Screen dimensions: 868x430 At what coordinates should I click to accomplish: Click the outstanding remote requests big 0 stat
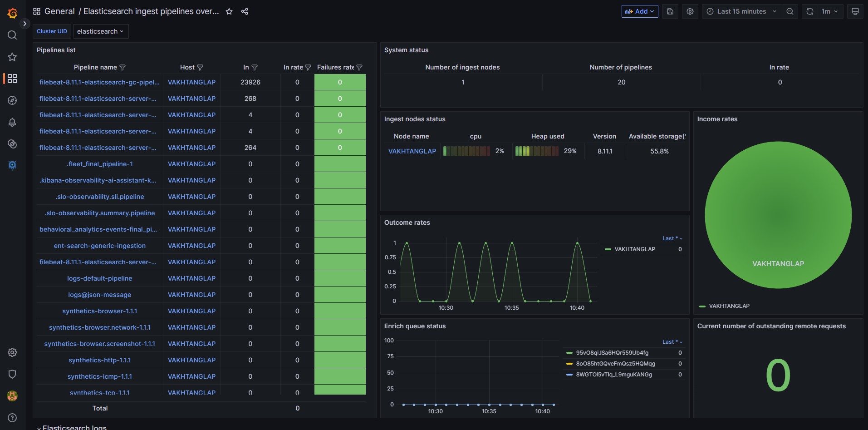(778, 375)
